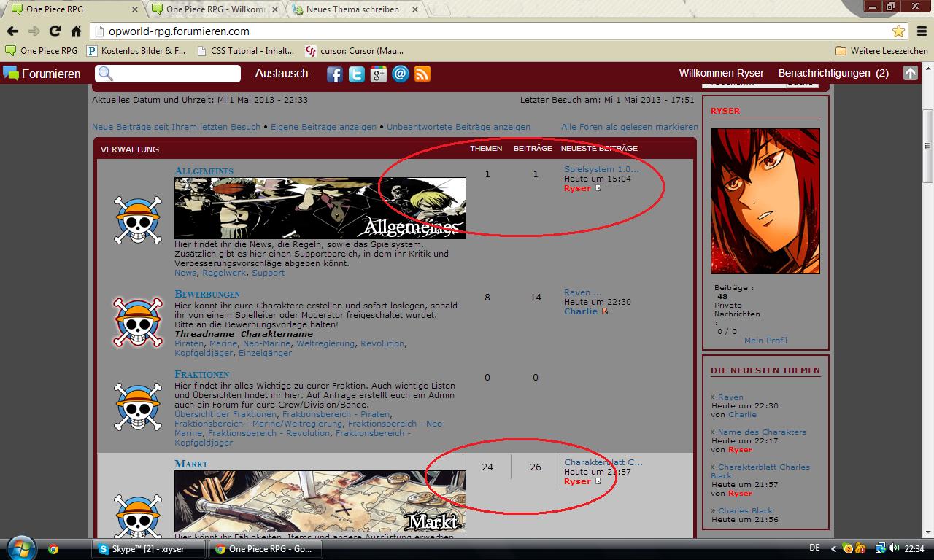This screenshot has width=934, height=560.
Task: Open One Piece RPG bookmark
Action: (42, 51)
